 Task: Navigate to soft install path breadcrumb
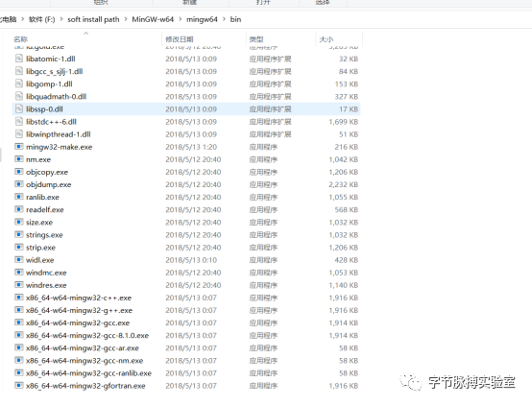click(x=93, y=19)
